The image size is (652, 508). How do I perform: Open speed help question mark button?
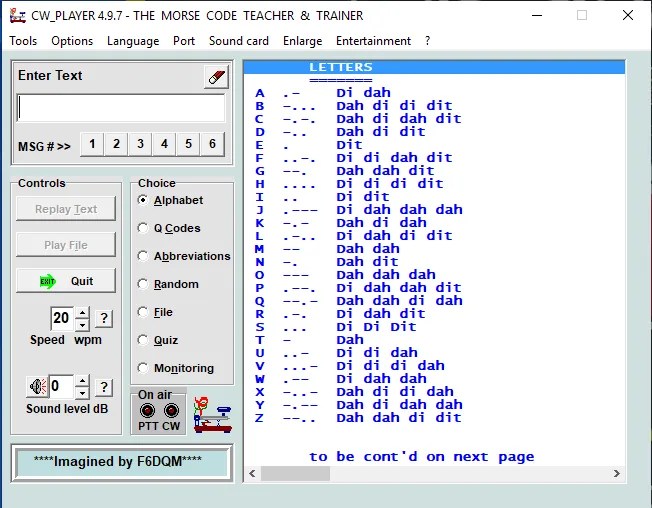[104, 318]
